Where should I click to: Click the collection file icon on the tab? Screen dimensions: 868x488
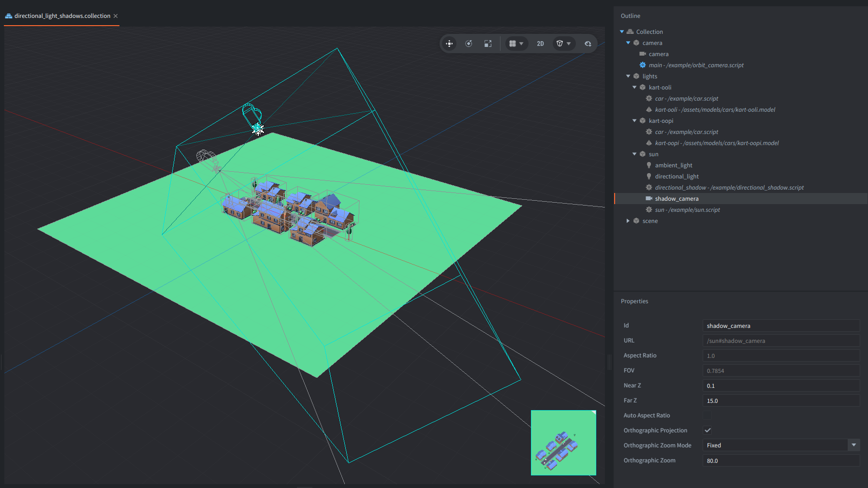click(9, 16)
